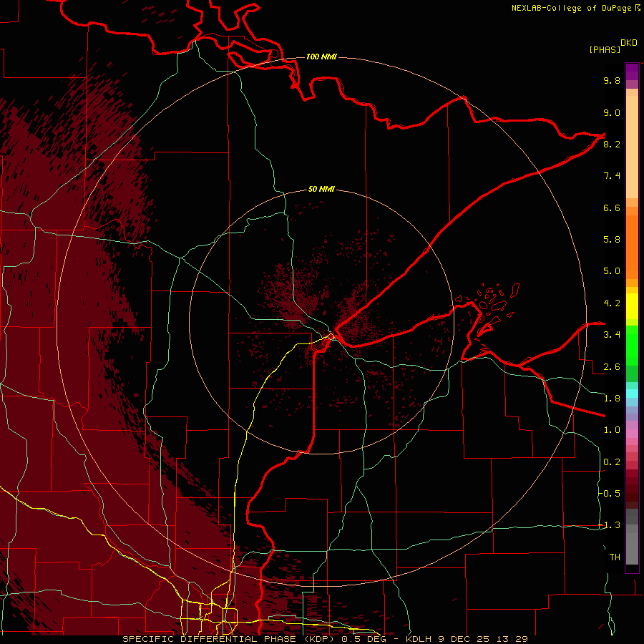644x644 pixels.
Task: Click the "[PHAS]" legend unit label
Action: [x=605, y=49]
